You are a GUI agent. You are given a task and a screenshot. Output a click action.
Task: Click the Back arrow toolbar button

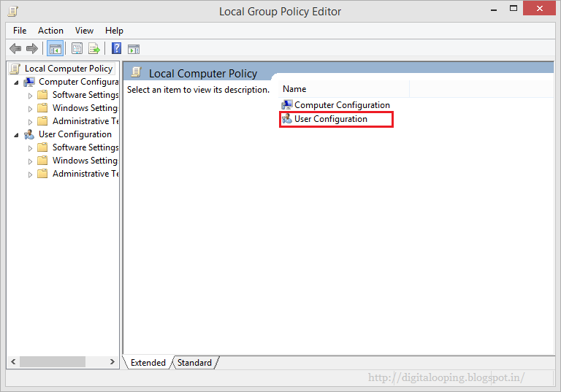coord(15,48)
